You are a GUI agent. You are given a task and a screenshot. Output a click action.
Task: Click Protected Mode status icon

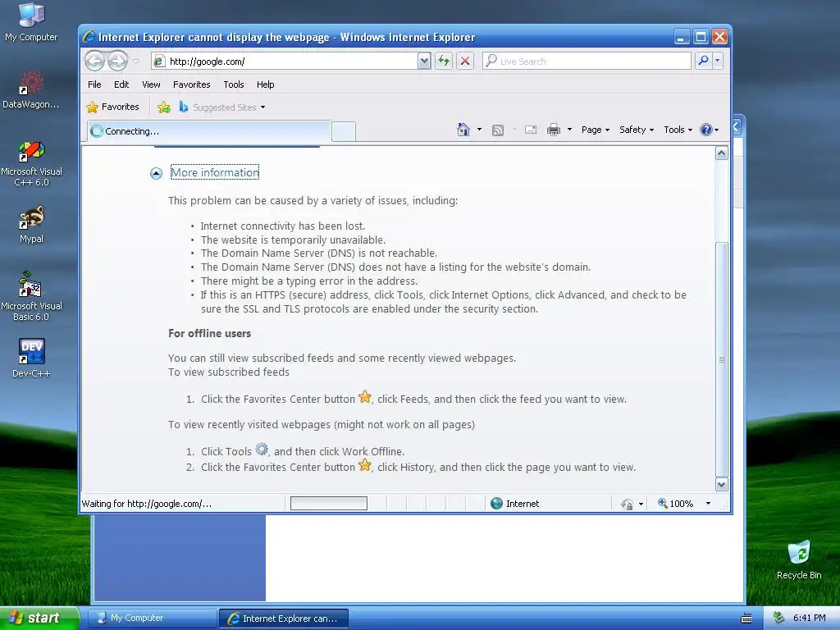coord(627,504)
